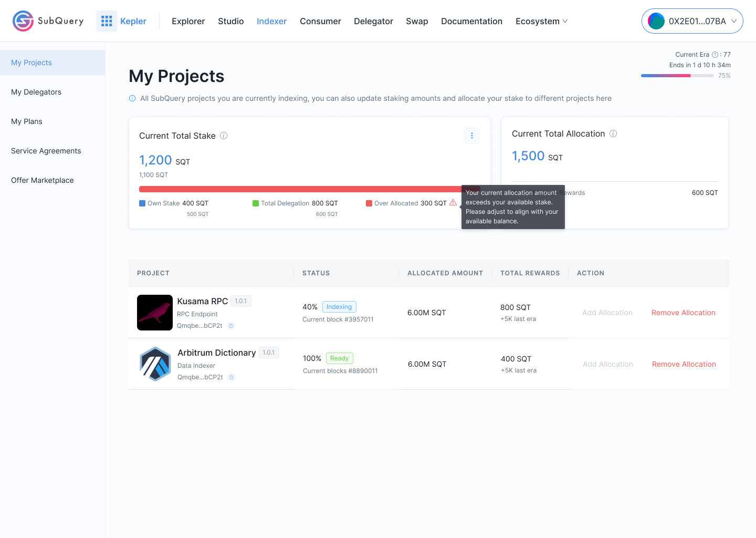The height and width of the screenshot is (538, 756).
Task: Click the blue Own Stake legend swatch
Action: coord(142,203)
